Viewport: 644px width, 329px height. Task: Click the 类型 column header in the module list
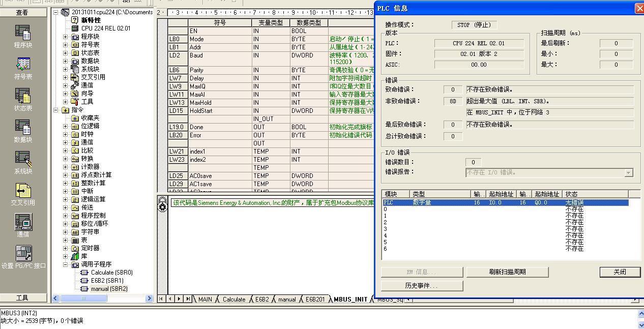(x=441, y=194)
